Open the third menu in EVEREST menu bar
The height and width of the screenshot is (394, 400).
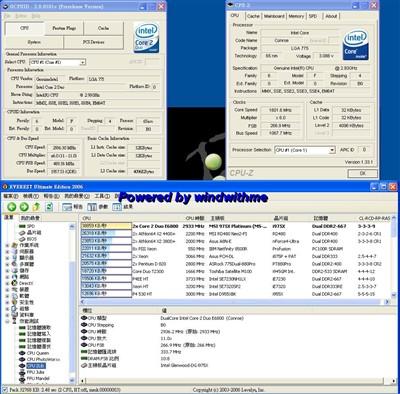tap(51, 196)
